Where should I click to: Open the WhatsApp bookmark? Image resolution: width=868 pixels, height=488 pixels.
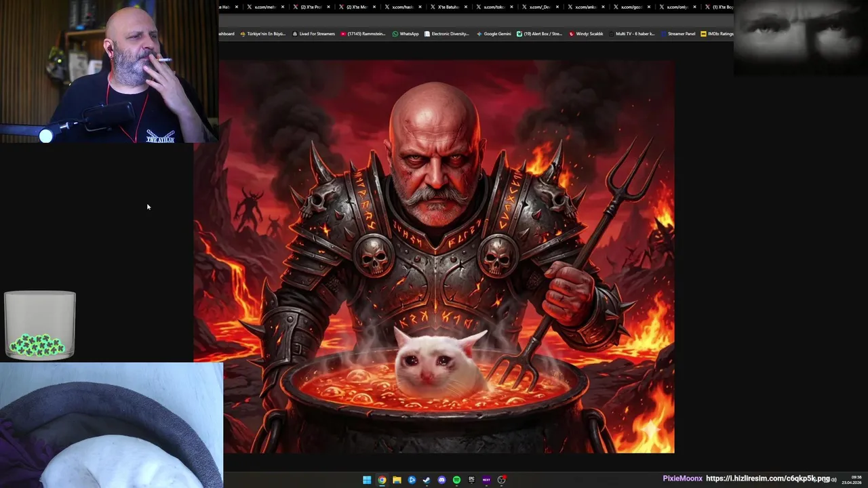pos(406,34)
